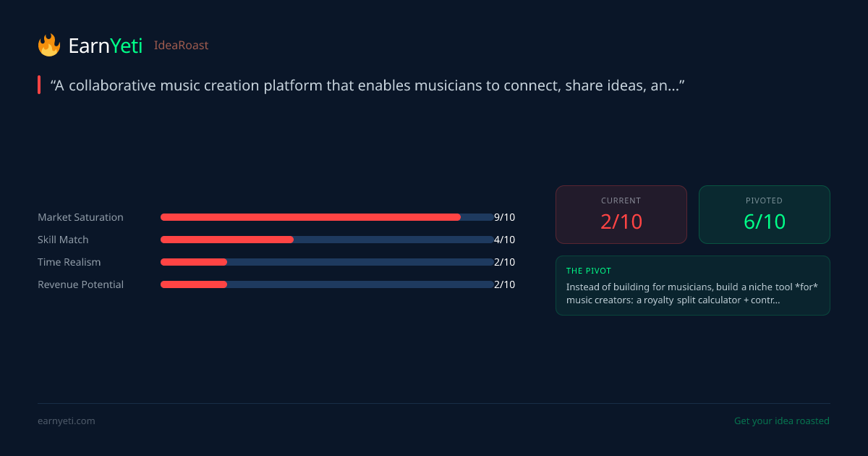Select the Pivoted 6/10 score card
Screen dimensions: 868x456
(x=764, y=214)
